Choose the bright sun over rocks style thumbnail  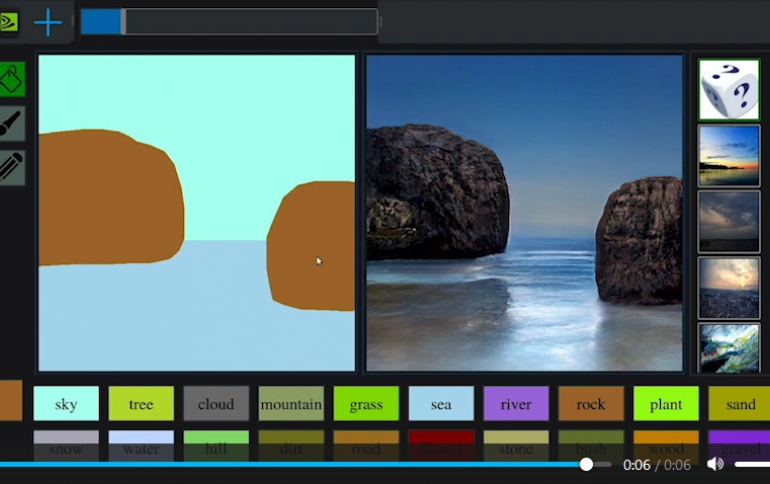point(729,288)
